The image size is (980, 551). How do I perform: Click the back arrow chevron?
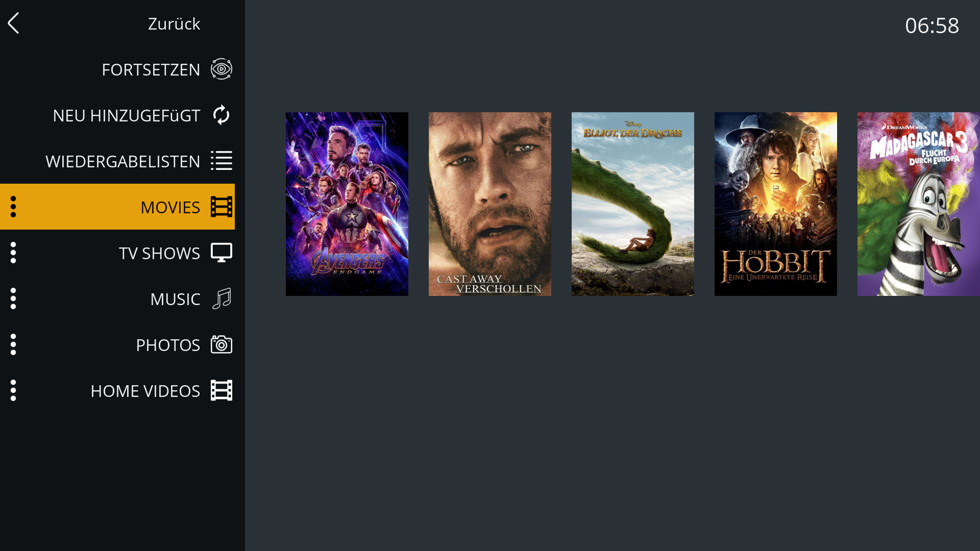[x=13, y=23]
